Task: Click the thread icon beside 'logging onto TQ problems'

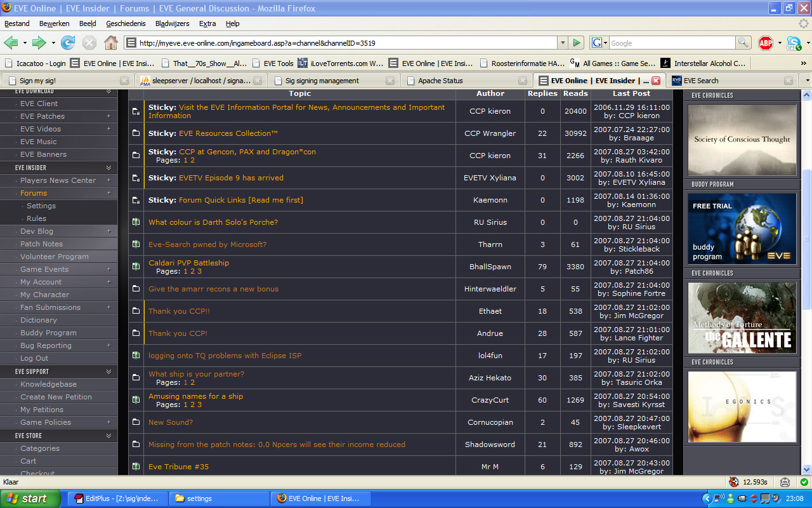Action: pyautogui.click(x=136, y=356)
